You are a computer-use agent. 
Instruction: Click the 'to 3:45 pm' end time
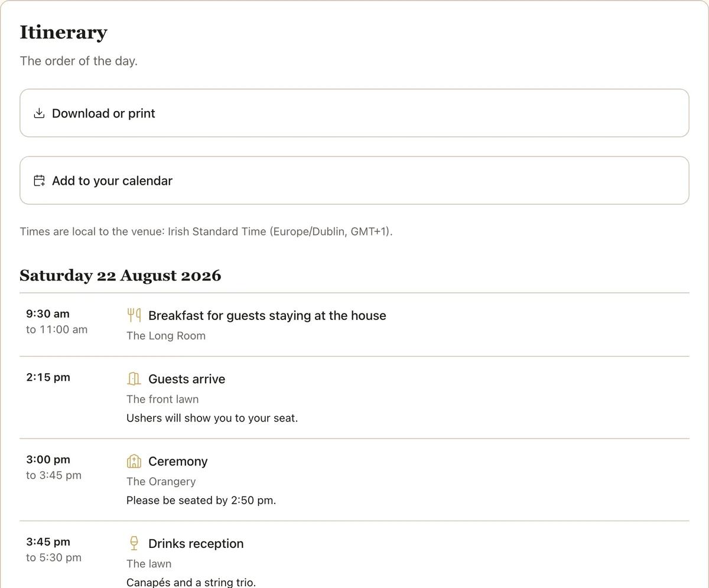pyautogui.click(x=54, y=475)
